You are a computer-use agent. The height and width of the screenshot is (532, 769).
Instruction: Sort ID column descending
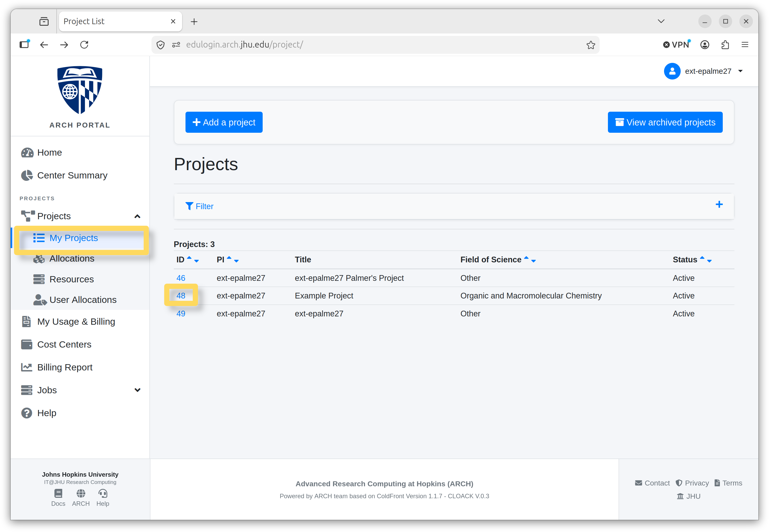pos(196,261)
